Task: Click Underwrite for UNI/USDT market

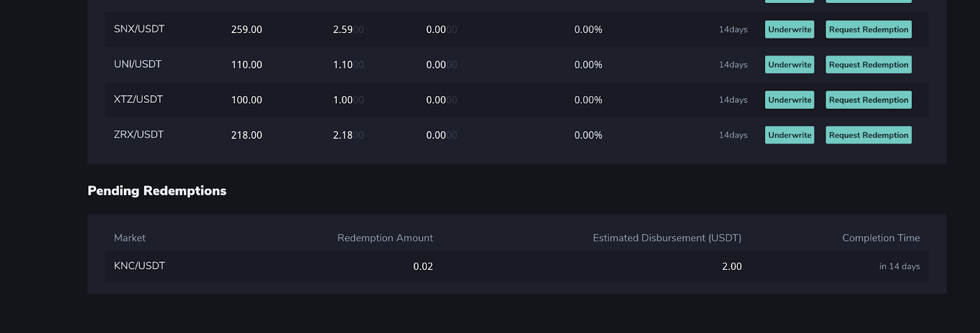Action: tap(790, 65)
